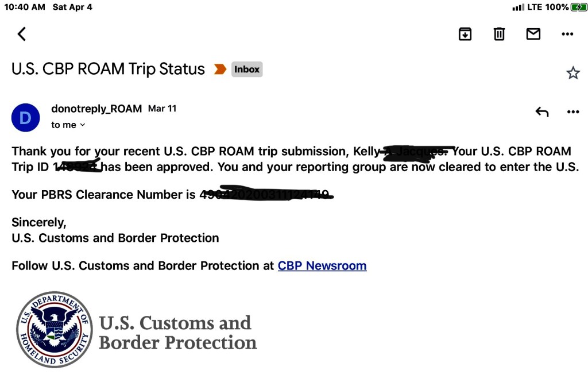Tap the email subject 'U.S. CBP ROAM Trip Status'

(x=108, y=69)
